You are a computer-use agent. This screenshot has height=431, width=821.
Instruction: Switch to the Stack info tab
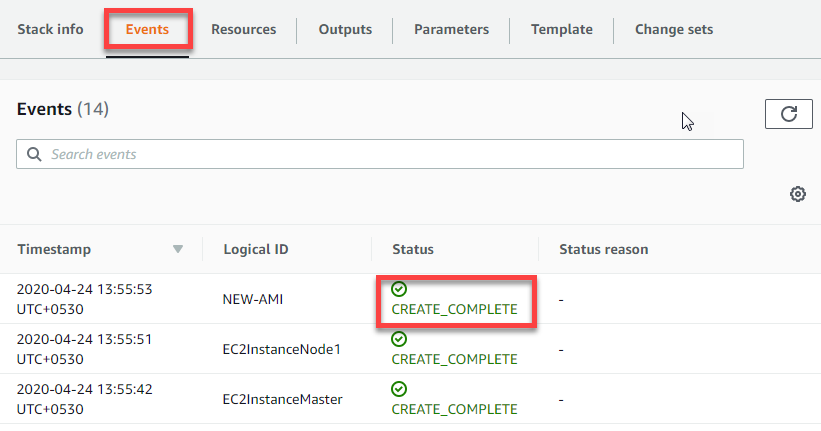pyautogui.click(x=50, y=29)
